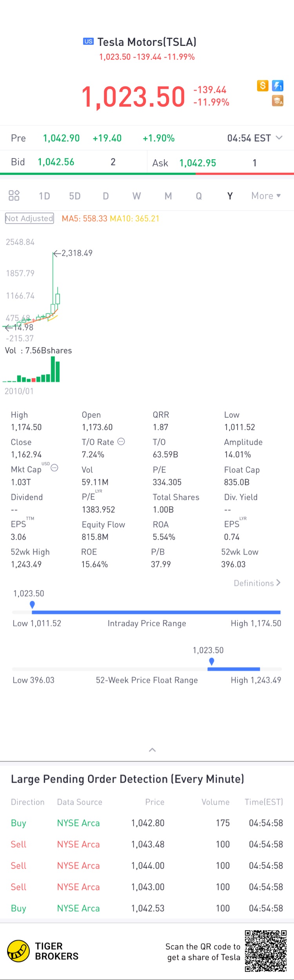This screenshot has width=294, height=980.
Task: Open the Definitions link
Action: coord(257,583)
